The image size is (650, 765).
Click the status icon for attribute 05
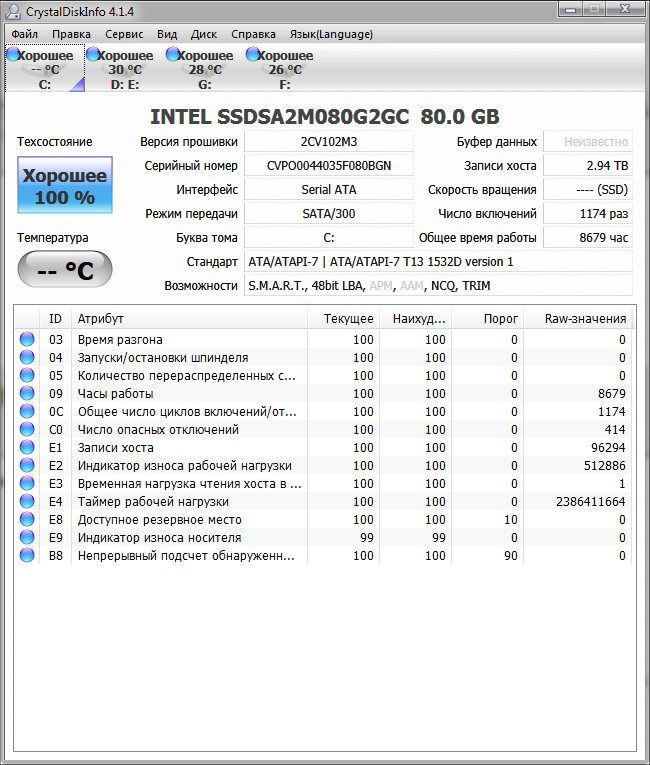tap(27, 375)
